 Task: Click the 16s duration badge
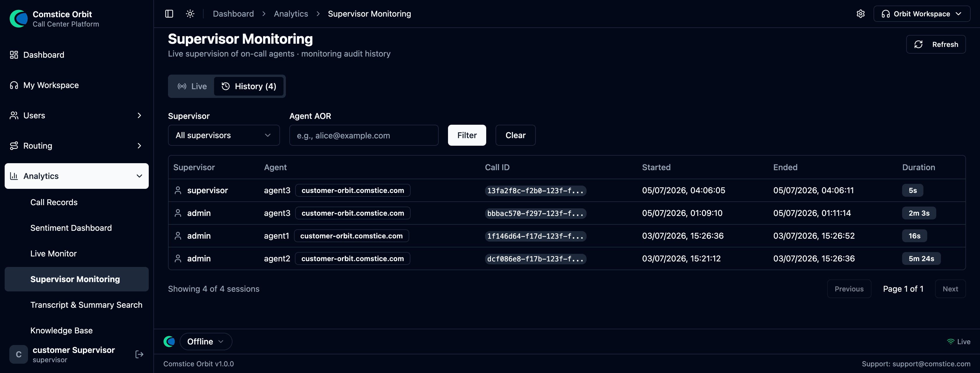[915, 236]
